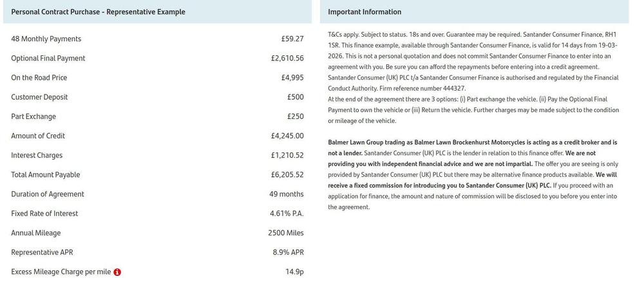
Task: Select the 2500 Miles annual mileage value
Action: click(286, 233)
